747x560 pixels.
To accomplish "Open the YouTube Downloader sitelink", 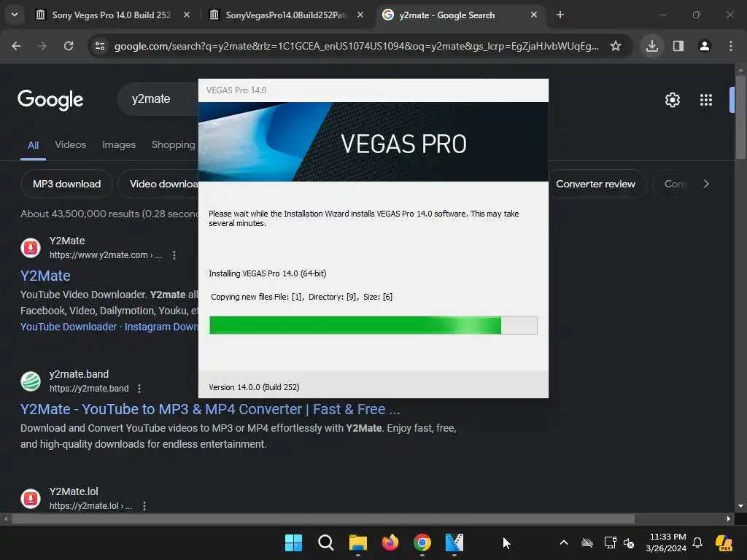I will (x=68, y=327).
